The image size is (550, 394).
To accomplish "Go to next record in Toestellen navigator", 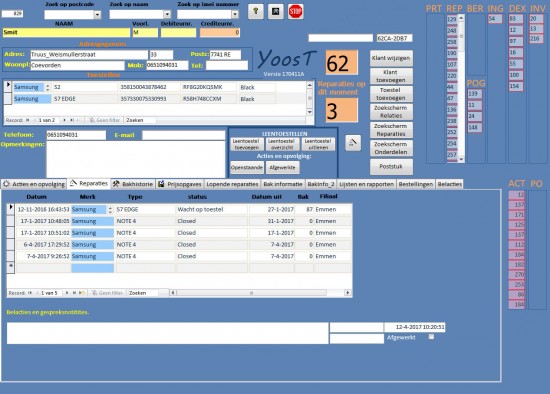I will [x=64, y=120].
